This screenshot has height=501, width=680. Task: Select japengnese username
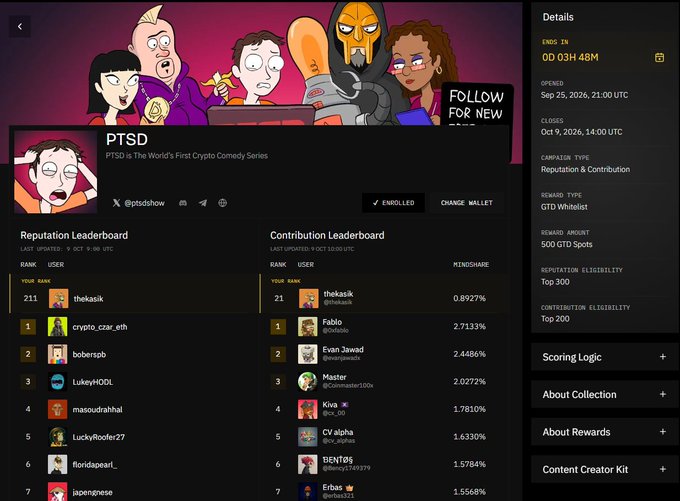(x=92, y=492)
